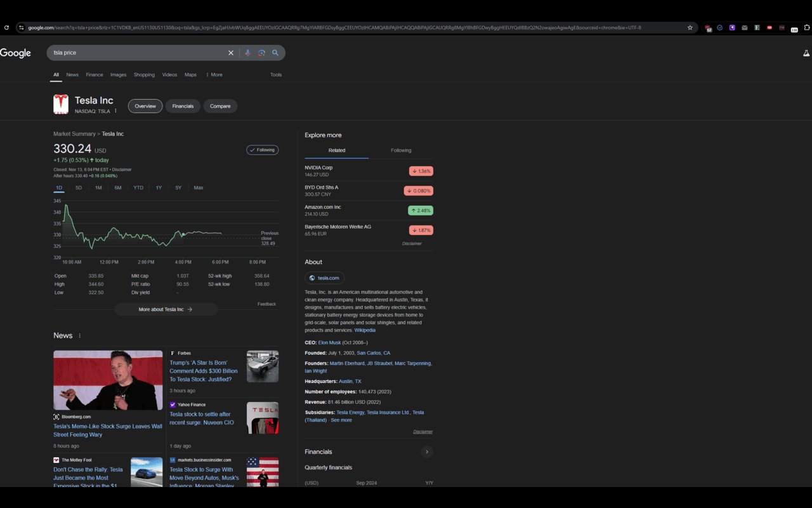Select the 6M chart range
Viewport: 812px width, 508px height.
point(118,188)
